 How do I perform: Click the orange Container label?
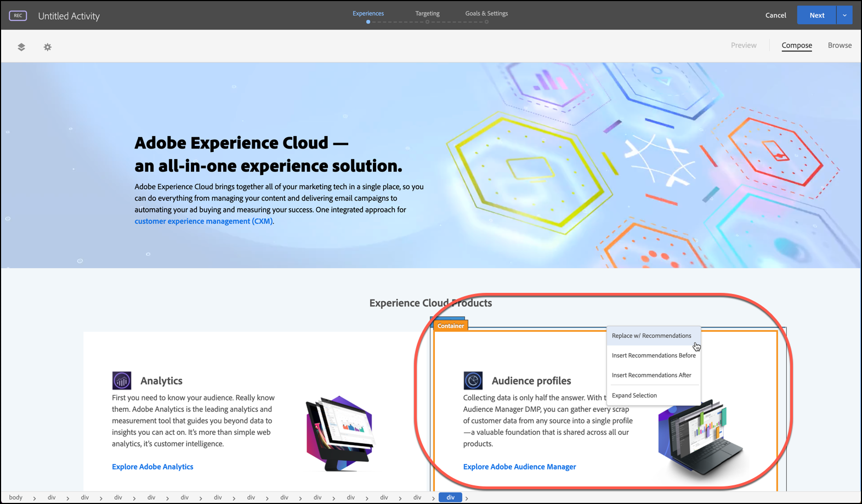point(451,326)
